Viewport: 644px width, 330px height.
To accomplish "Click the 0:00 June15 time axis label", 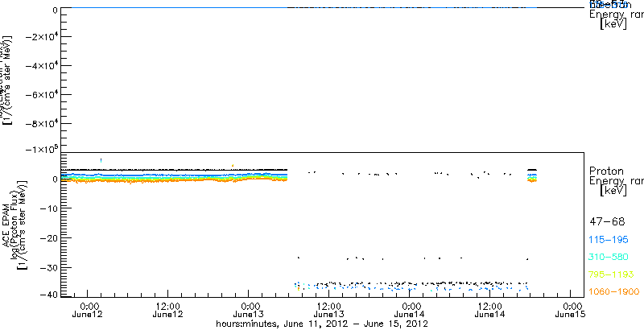I will coord(570,311).
